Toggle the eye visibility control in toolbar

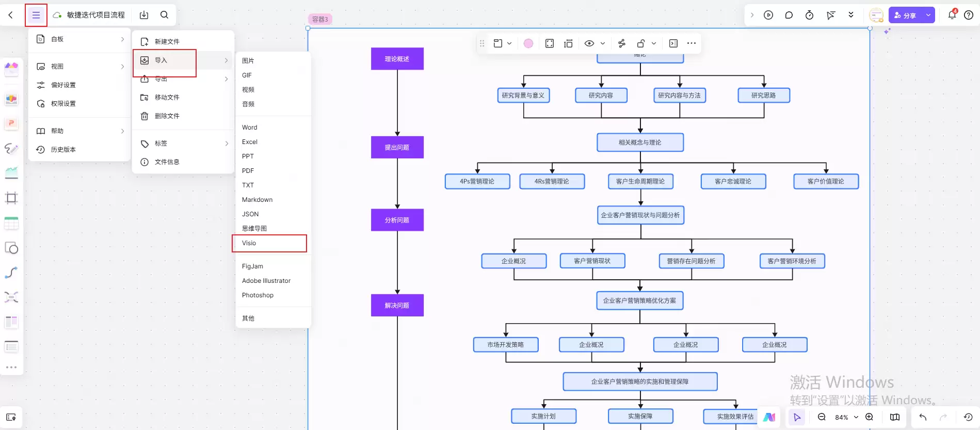(589, 43)
